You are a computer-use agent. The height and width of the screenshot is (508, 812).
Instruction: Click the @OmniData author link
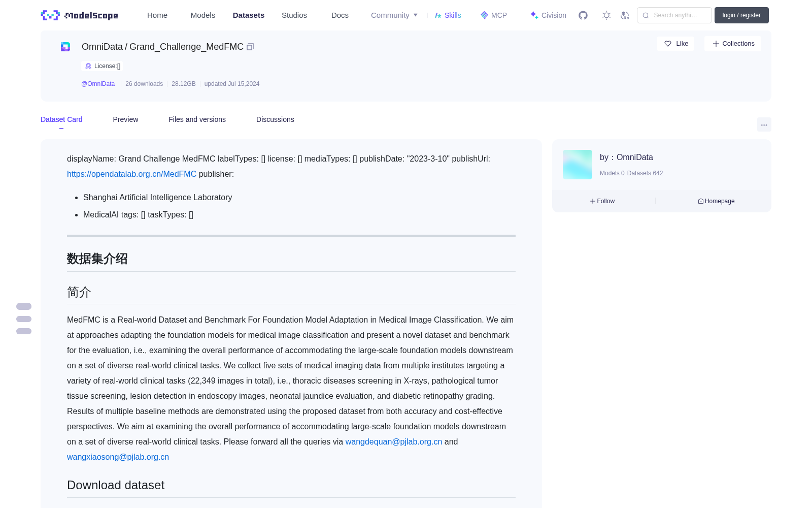98,84
